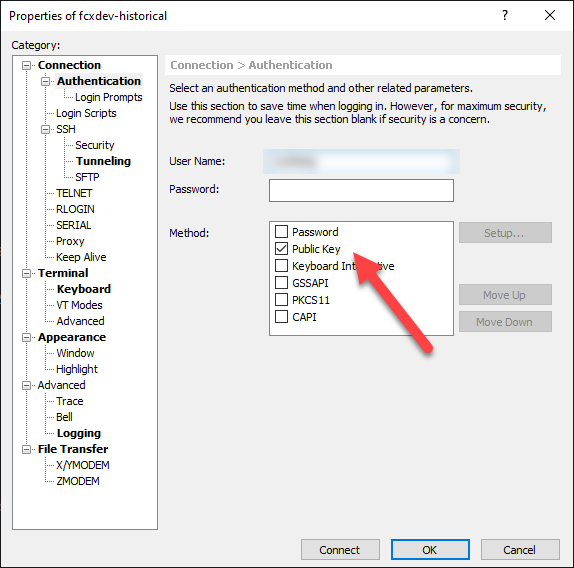Select Login Prompts in the tree

(109, 97)
